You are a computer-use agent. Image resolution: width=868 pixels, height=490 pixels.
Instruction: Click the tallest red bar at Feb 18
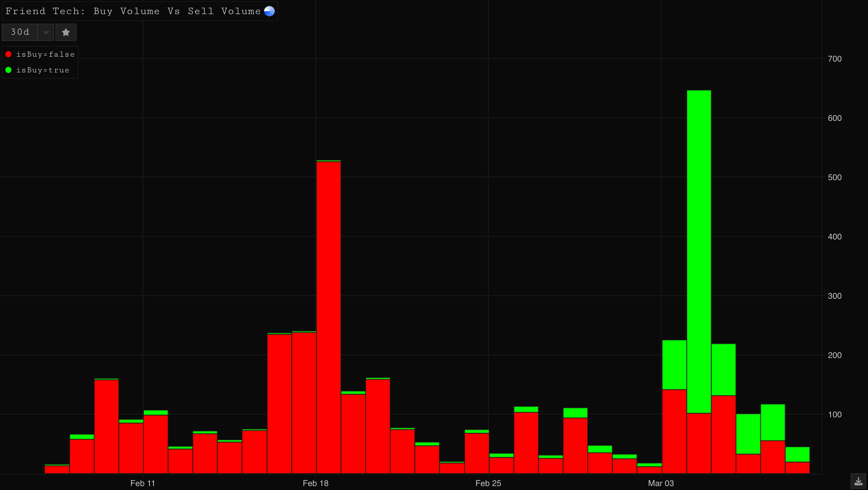(329, 317)
